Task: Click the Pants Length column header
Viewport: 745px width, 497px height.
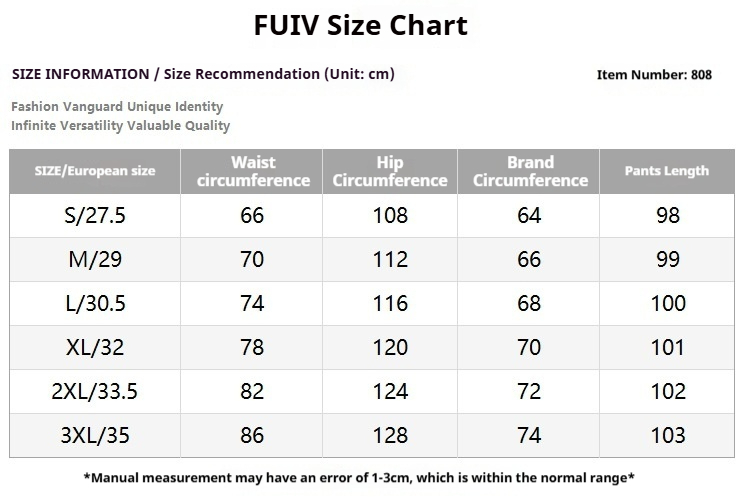Action: point(666,171)
